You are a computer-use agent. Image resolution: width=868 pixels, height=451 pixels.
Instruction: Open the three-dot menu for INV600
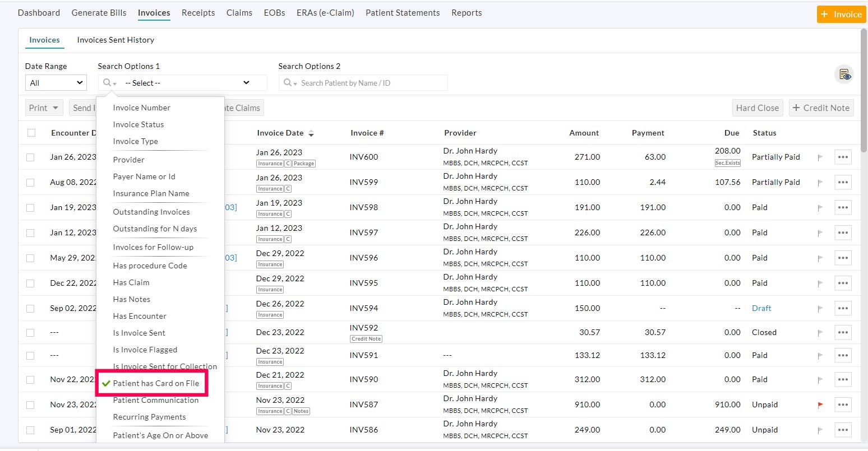click(842, 157)
